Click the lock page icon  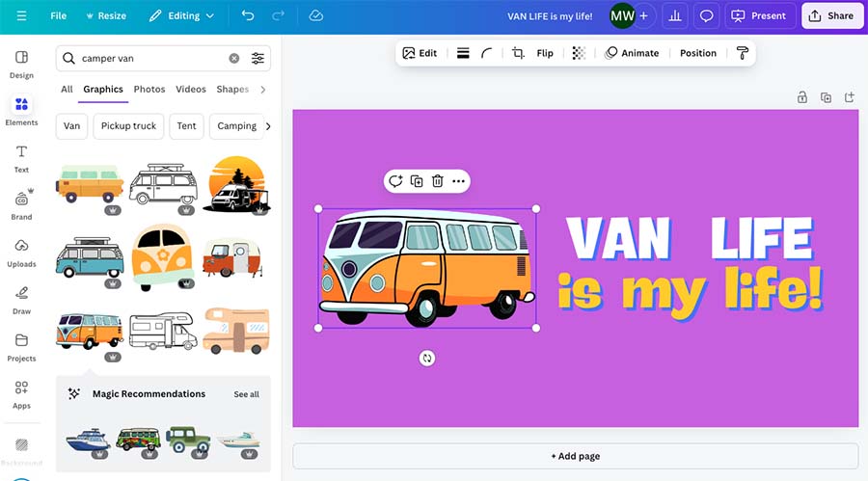[x=802, y=97]
